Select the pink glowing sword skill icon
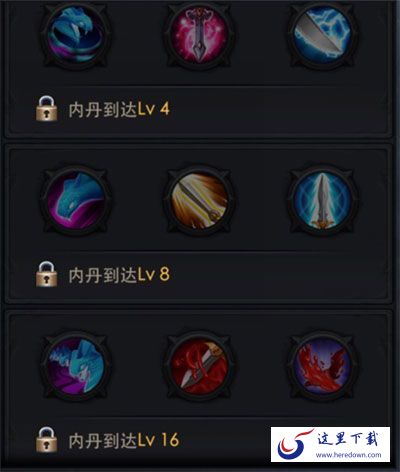400x472 pixels. point(199,34)
